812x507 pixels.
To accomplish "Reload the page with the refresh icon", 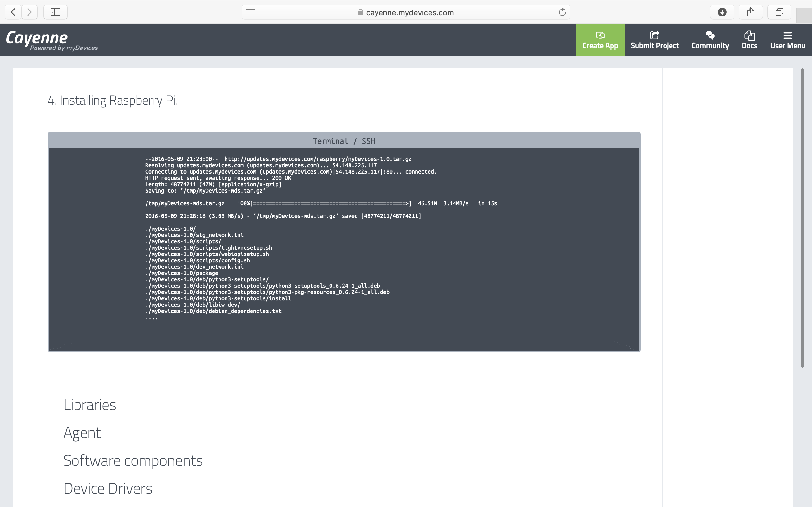I will [562, 12].
